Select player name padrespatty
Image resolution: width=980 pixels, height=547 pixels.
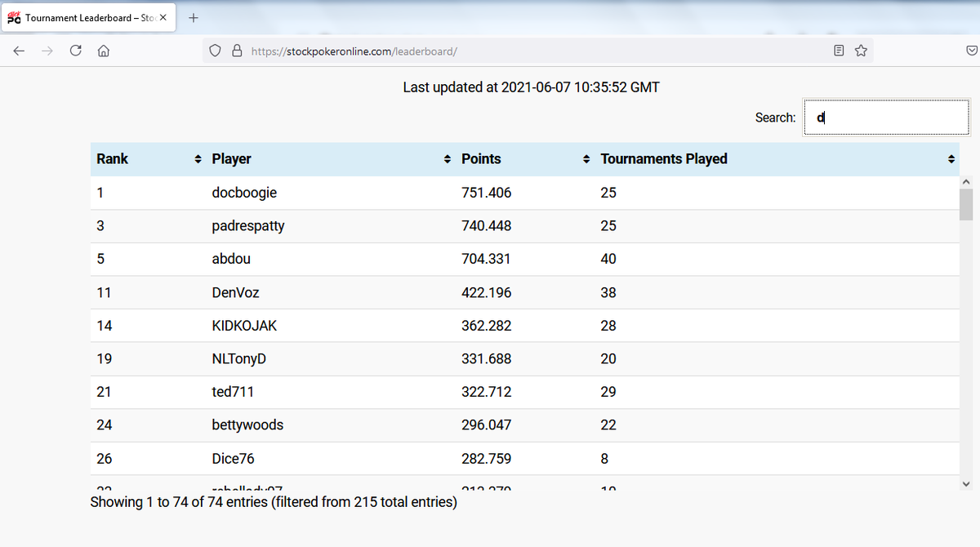(248, 226)
